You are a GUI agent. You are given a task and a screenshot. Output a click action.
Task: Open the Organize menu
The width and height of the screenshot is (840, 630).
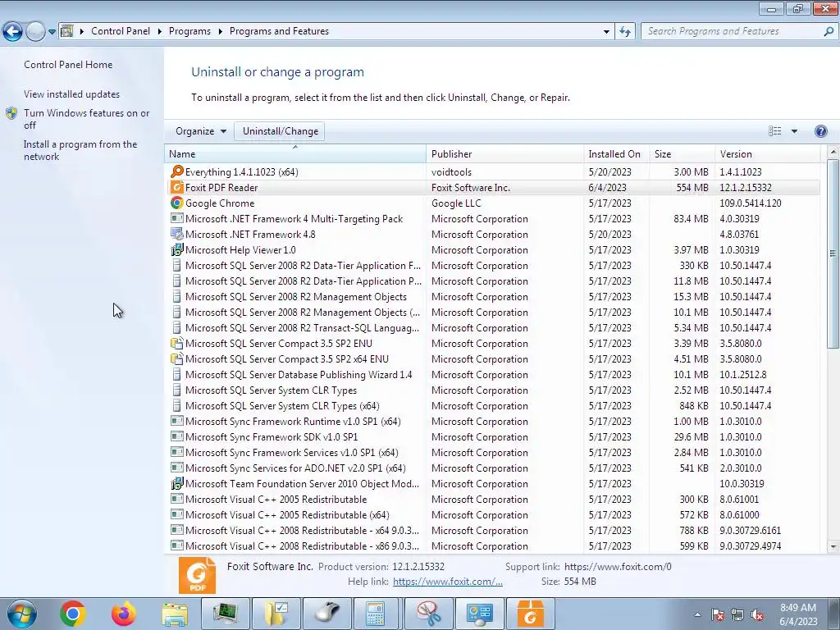[201, 131]
